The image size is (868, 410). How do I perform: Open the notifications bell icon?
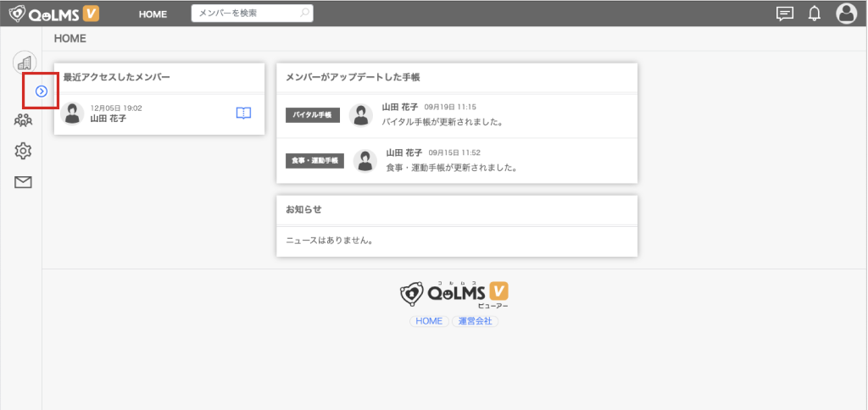tap(815, 14)
